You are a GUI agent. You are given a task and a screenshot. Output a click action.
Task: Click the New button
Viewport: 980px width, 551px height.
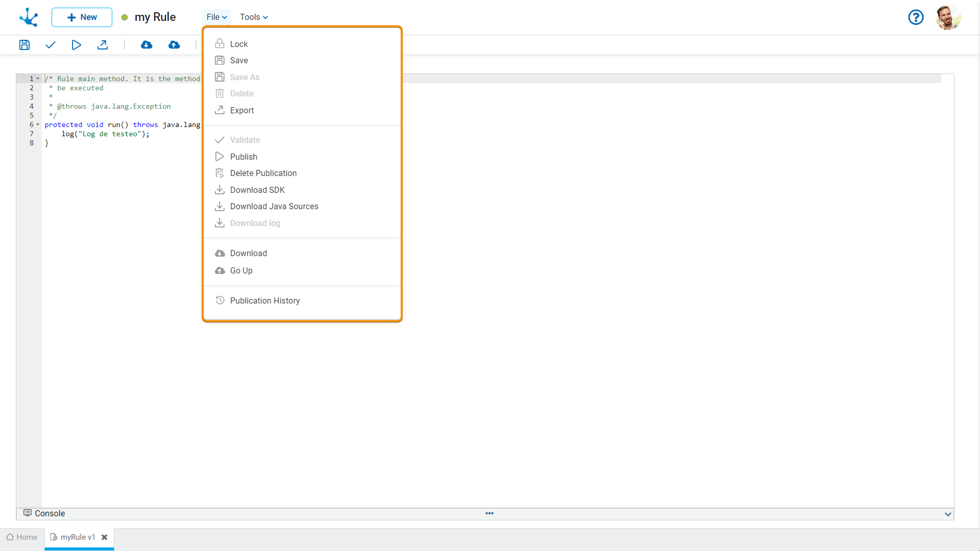[82, 17]
